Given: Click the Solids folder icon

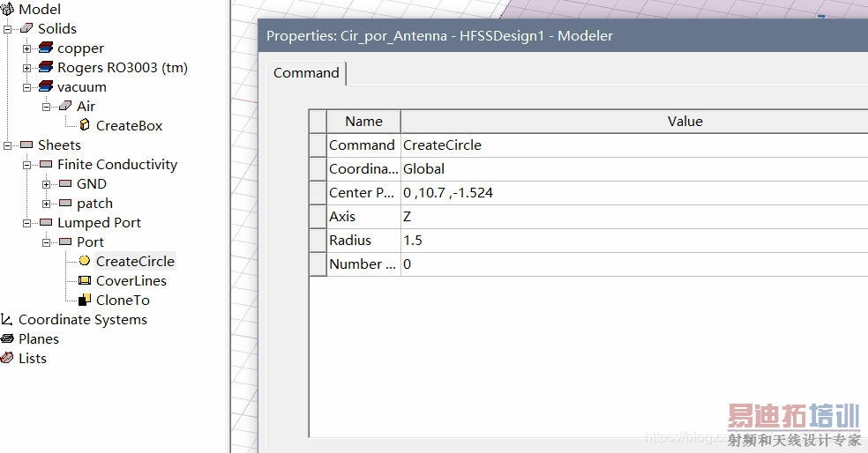Looking at the screenshot, I should (26, 28).
